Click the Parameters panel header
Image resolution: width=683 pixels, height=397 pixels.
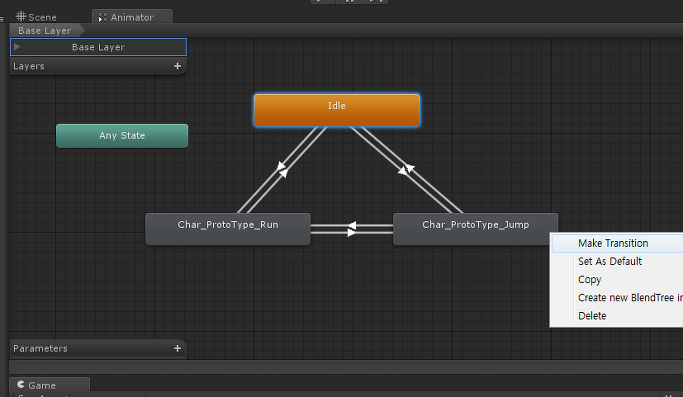(98, 349)
